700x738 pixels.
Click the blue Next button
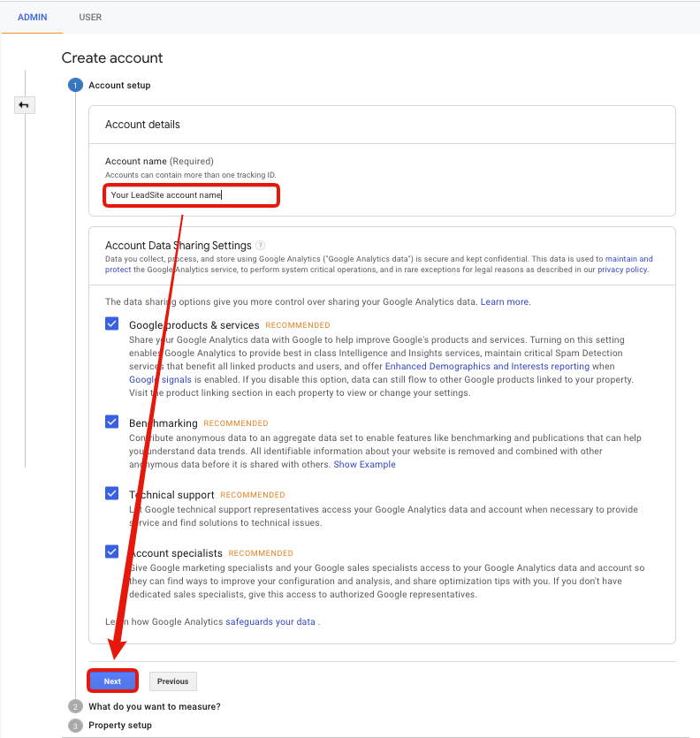112,681
